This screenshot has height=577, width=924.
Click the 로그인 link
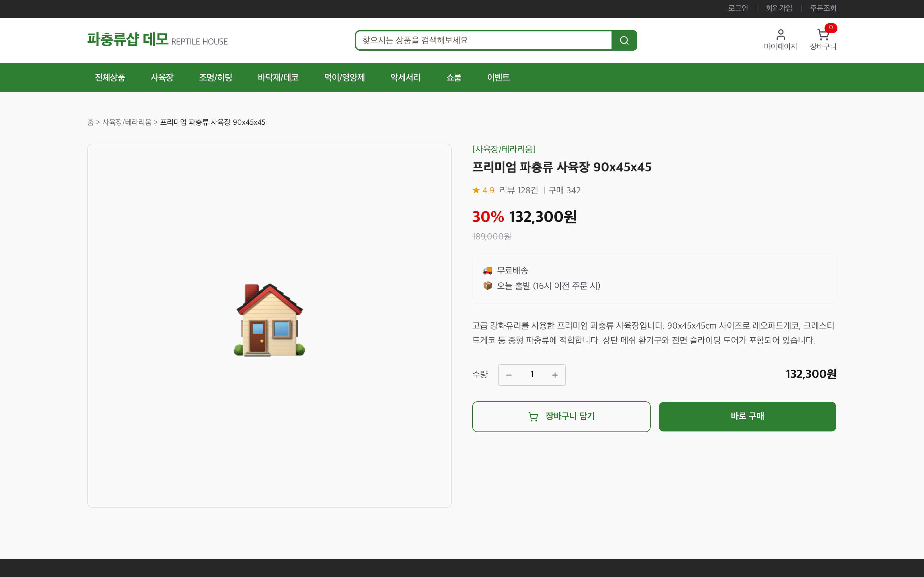pyautogui.click(x=738, y=8)
